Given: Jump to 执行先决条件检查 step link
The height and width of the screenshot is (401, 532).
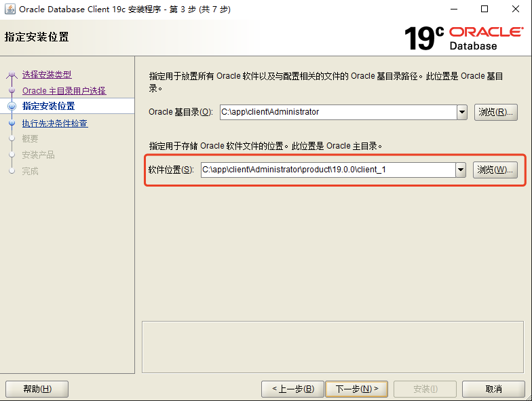Looking at the screenshot, I should pyautogui.click(x=55, y=123).
